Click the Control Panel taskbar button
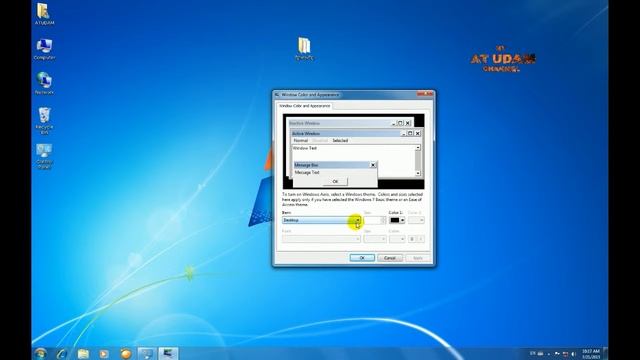 [147, 353]
